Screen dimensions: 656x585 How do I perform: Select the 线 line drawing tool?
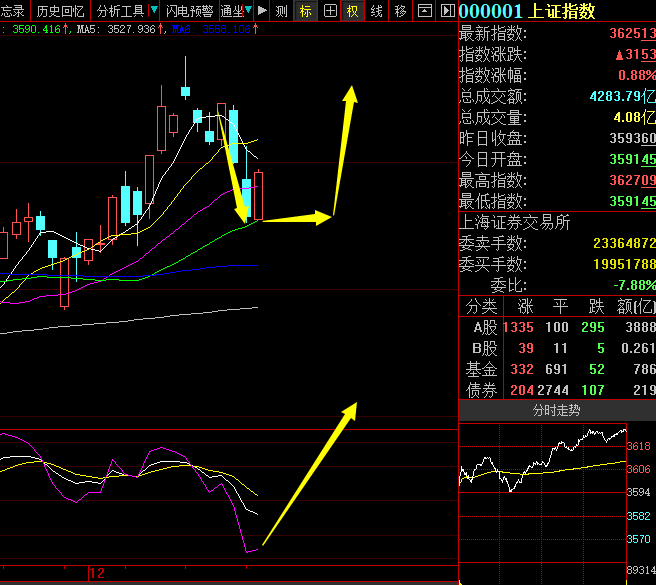(x=377, y=10)
